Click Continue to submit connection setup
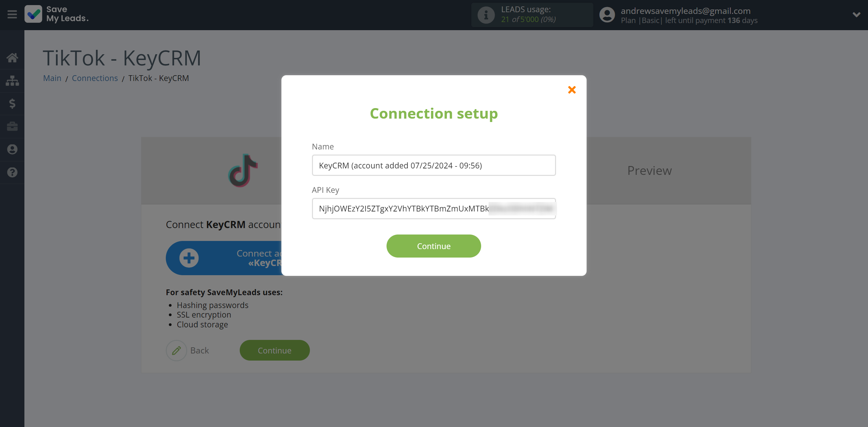This screenshot has height=427, width=868. pos(433,246)
